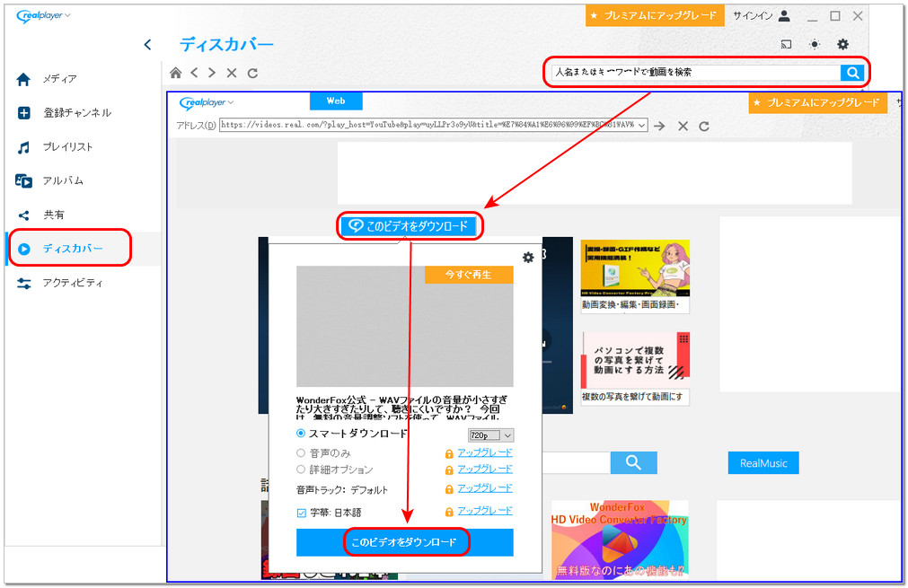This screenshot has height=588, width=908.
Task: Click the large blue このビデオをダウンロード button
Action: click(x=405, y=543)
